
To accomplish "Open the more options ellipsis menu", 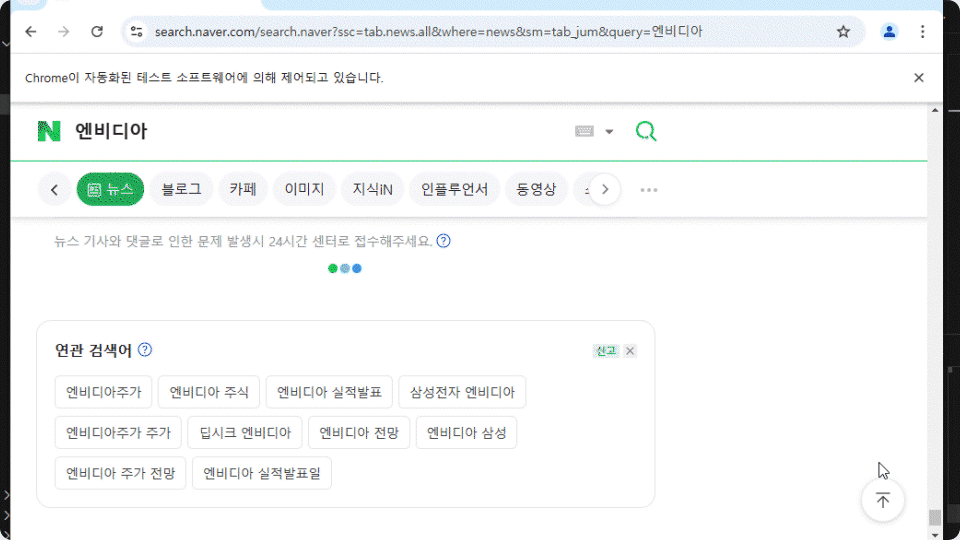I will click(649, 190).
